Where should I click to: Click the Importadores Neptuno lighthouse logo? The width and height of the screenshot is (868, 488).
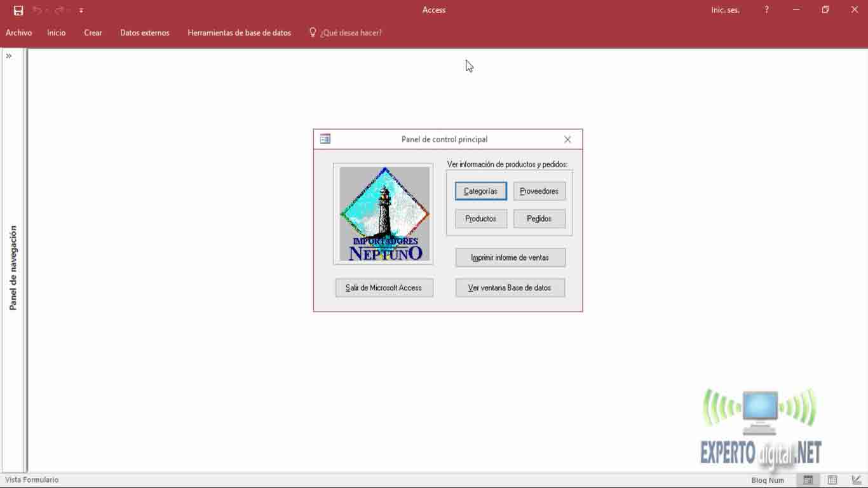tap(384, 213)
